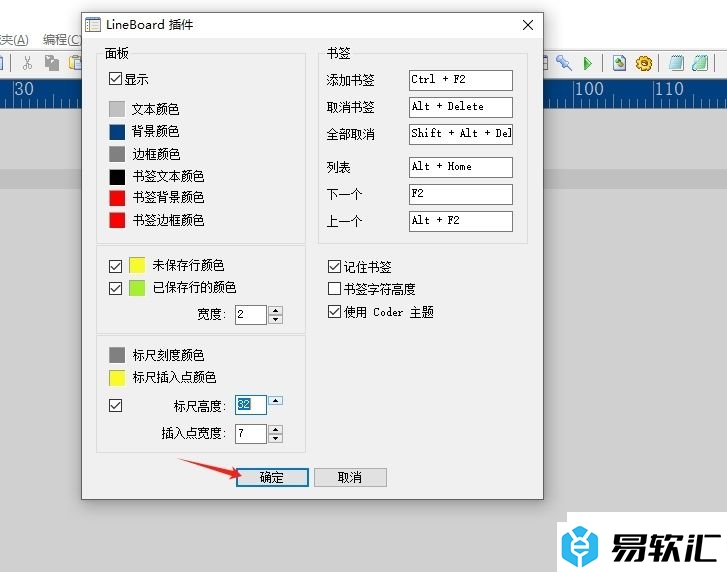The image size is (727, 572).
Task: Pick the 书签文本颜色 black swatch
Action: [117, 177]
